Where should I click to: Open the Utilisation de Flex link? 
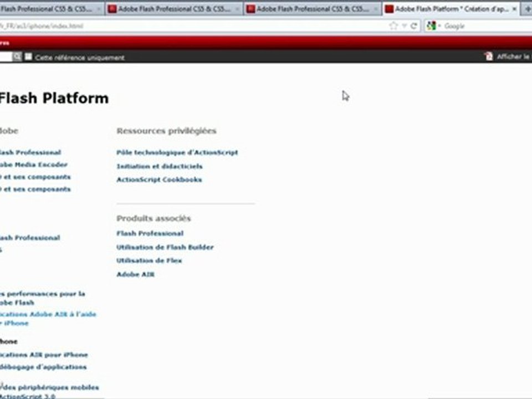click(149, 260)
